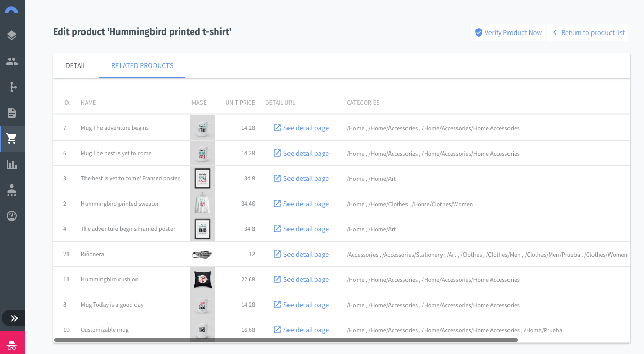The image size is (644, 354).
Task: Click the external link icon for Customizable mug
Action: [x=277, y=330]
